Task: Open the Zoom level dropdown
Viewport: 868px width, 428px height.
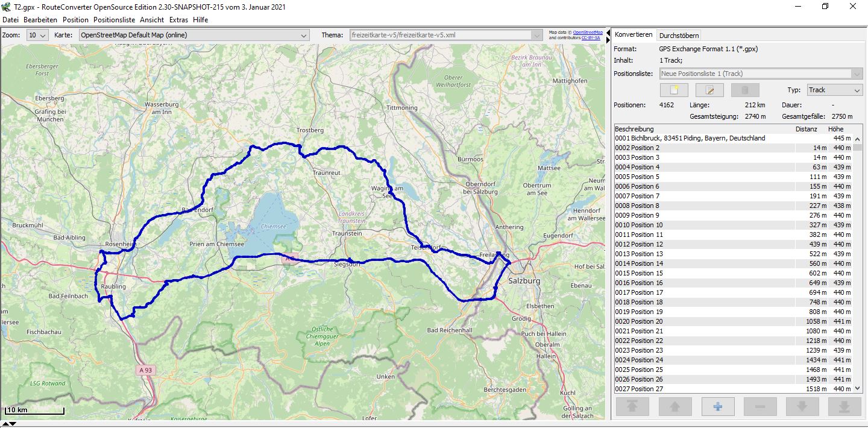Action: [x=37, y=36]
